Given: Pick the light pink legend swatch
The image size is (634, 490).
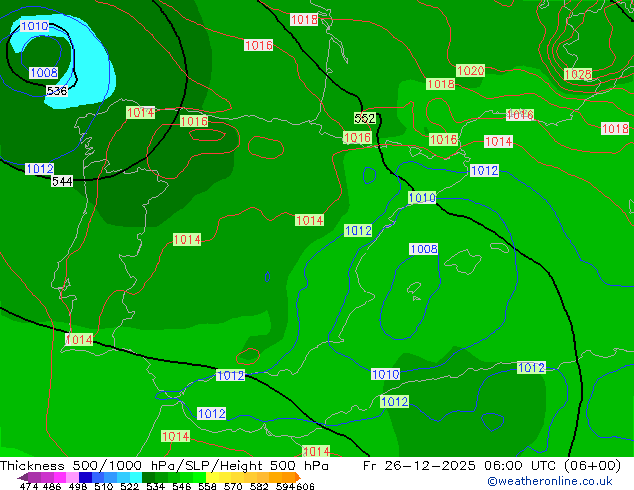Looking at the screenshot, I should pos(73,477).
